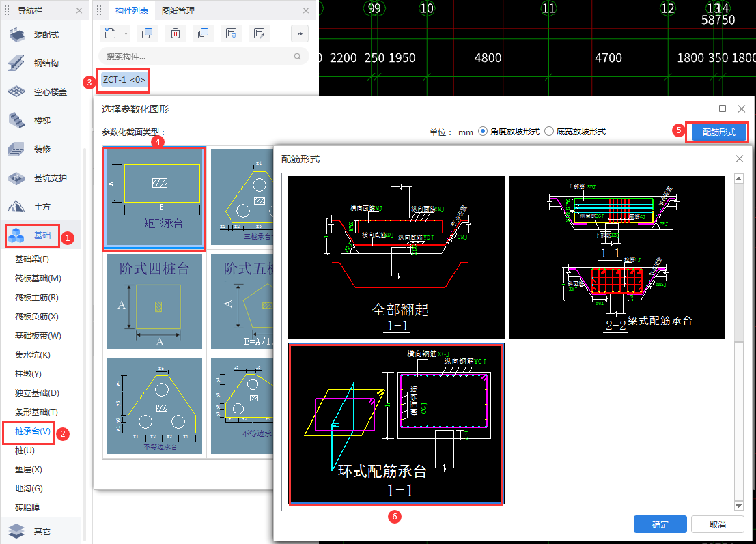The width and height of the screenshot is (756, 544).
Task: Select 桩(U) item
Action: [x=25, y=450]
